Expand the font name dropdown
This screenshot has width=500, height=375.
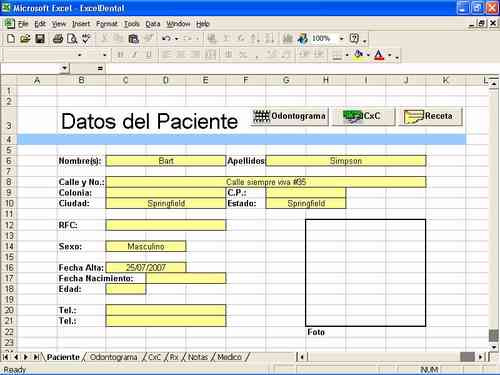79,55
